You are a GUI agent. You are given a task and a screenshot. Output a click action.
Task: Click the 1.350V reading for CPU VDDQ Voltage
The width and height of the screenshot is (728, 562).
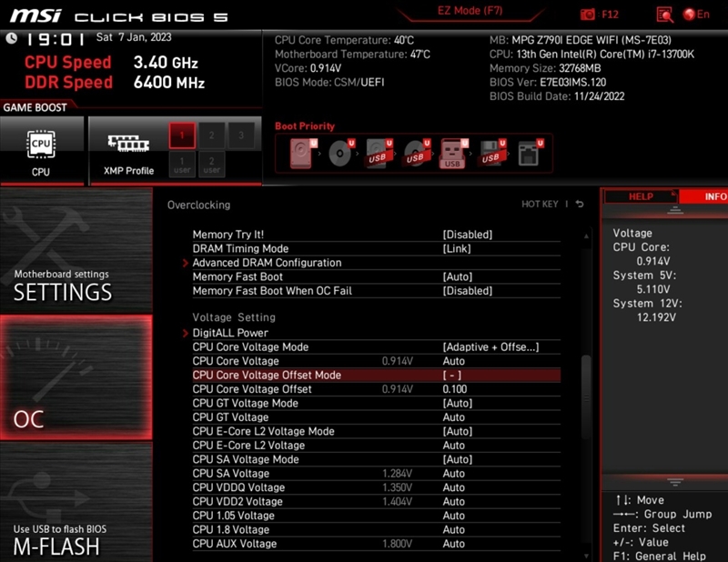coord(397,487)
